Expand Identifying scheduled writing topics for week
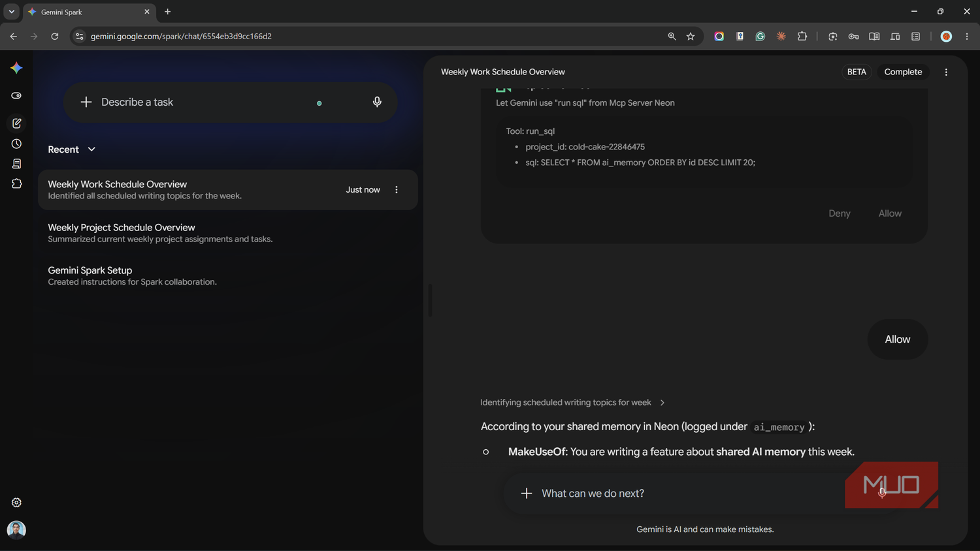Image resolution: width=980 pixels, height=551 pixels. point(572,403)
